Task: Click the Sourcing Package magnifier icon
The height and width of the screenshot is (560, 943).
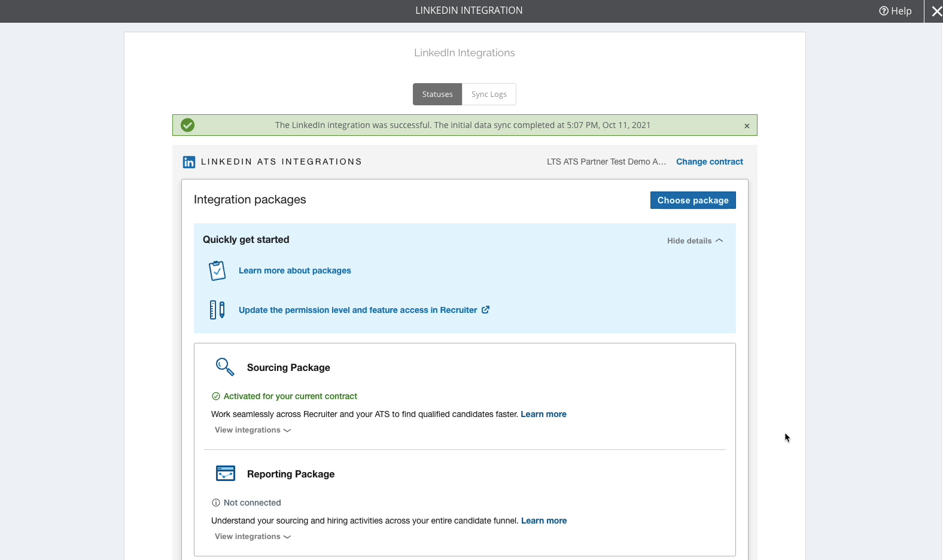Action: 225,367
